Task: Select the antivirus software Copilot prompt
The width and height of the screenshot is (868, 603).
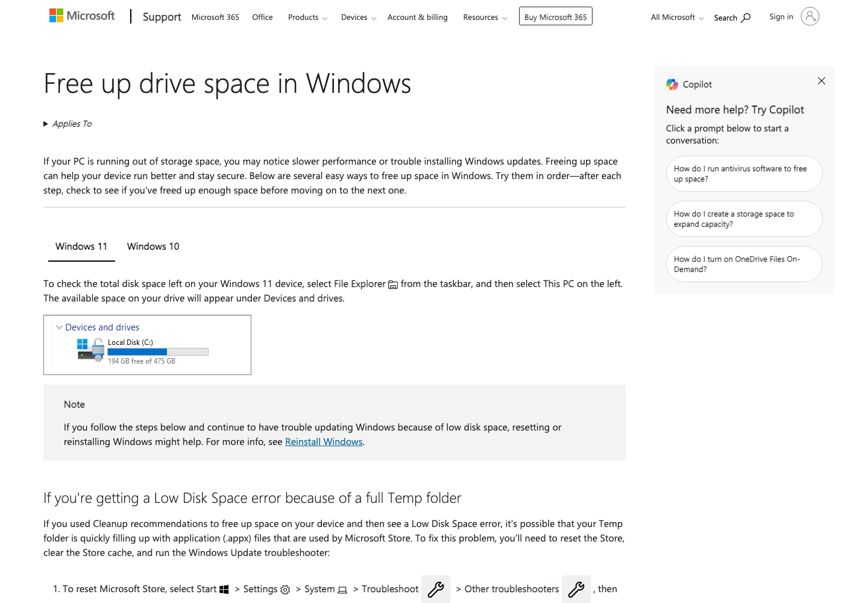Action: coord(744,174)
